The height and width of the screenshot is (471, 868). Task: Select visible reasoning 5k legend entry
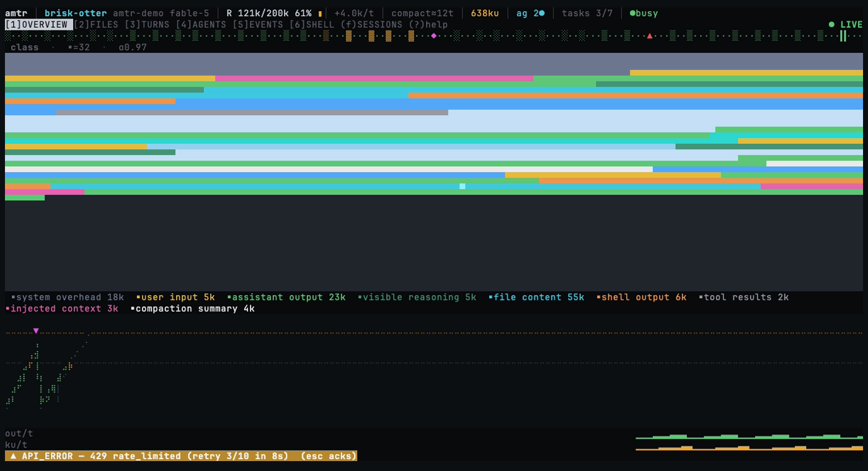(417, 297)
